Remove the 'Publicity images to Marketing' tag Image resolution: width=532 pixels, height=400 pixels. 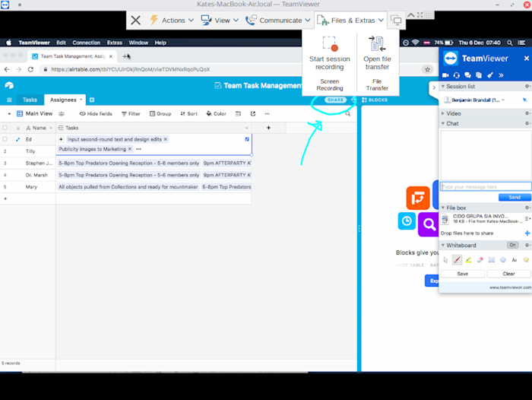point(130,149)
